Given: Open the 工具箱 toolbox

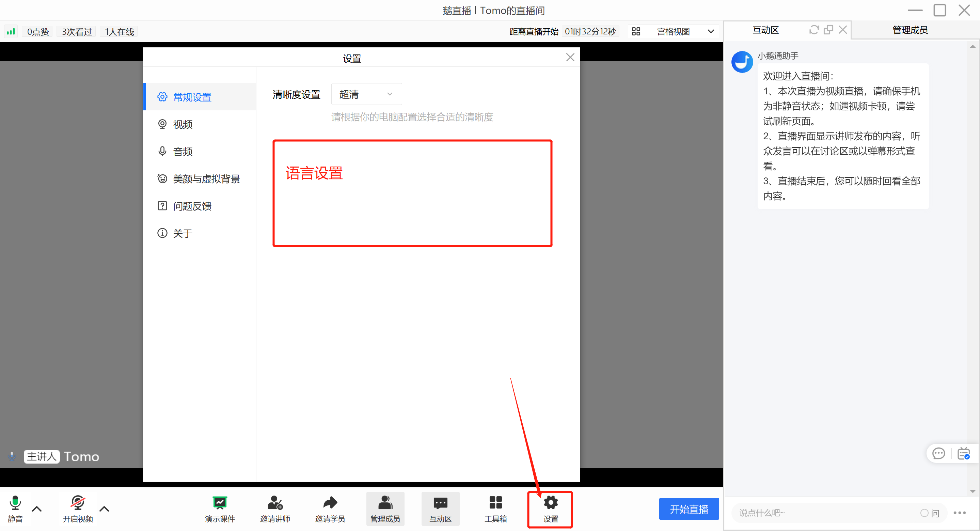Looking at the screenshot, I should point(495,509).
